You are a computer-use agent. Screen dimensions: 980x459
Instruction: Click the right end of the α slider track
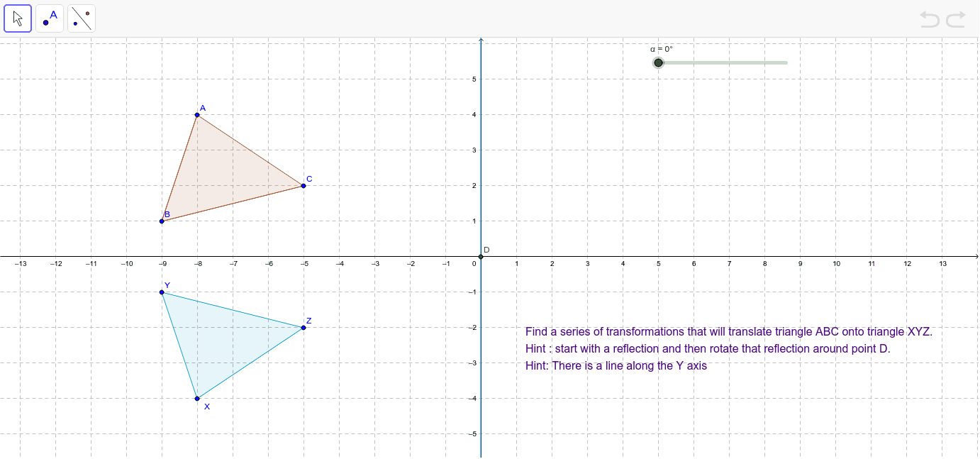point(786,63)
